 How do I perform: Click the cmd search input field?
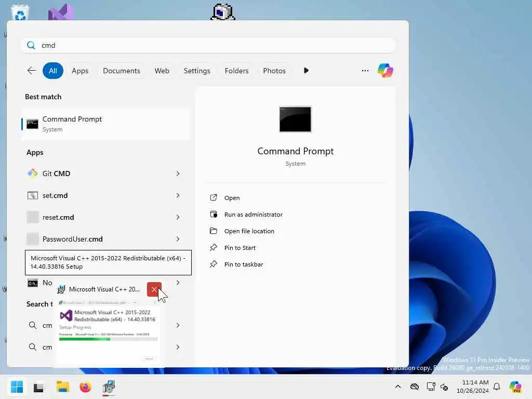(208, 45)
